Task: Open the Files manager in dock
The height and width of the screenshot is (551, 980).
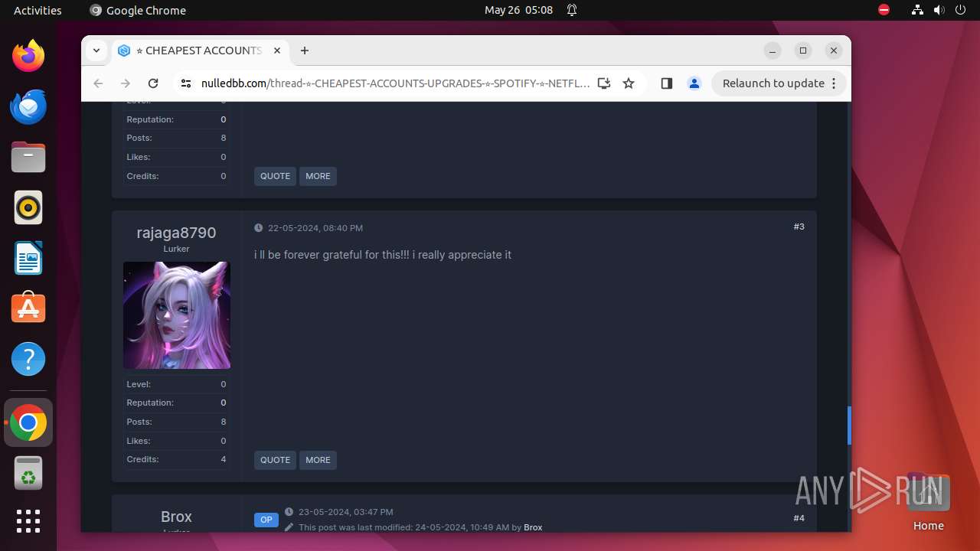Action: (x=28, y=157)
